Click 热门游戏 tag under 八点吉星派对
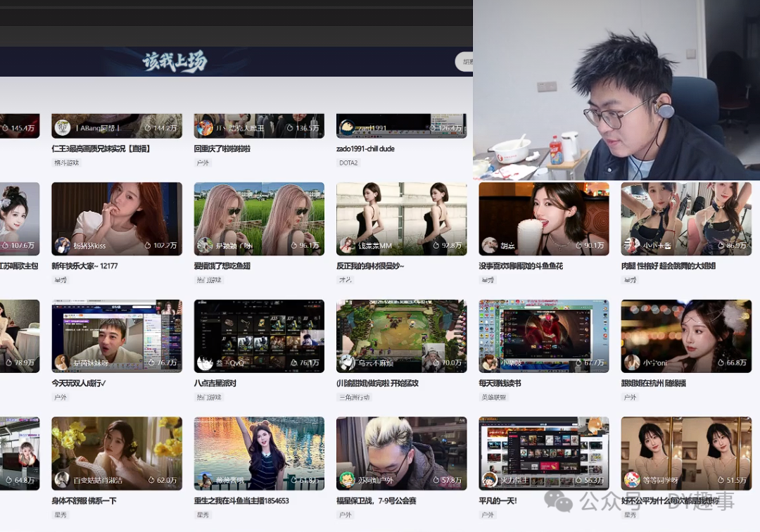Image resolution: width=760 pixels, height=532 pixels. 209,398
